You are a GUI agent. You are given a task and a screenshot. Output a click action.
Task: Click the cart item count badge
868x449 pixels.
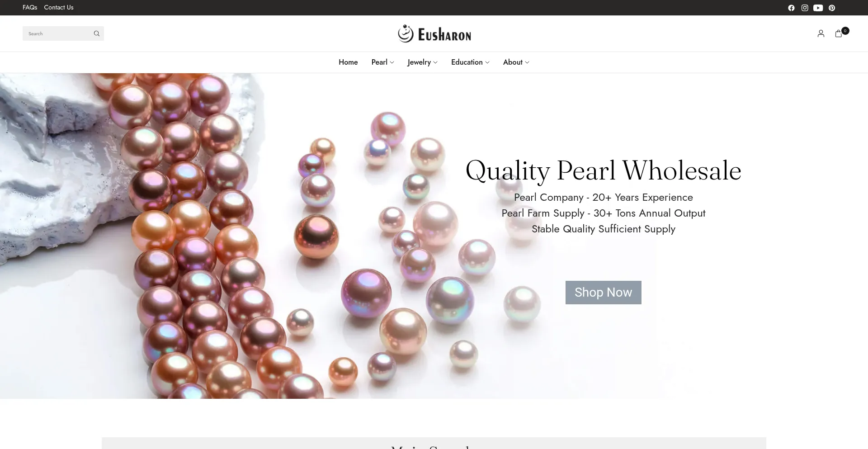pyautogui.click(x=845, y=31)
